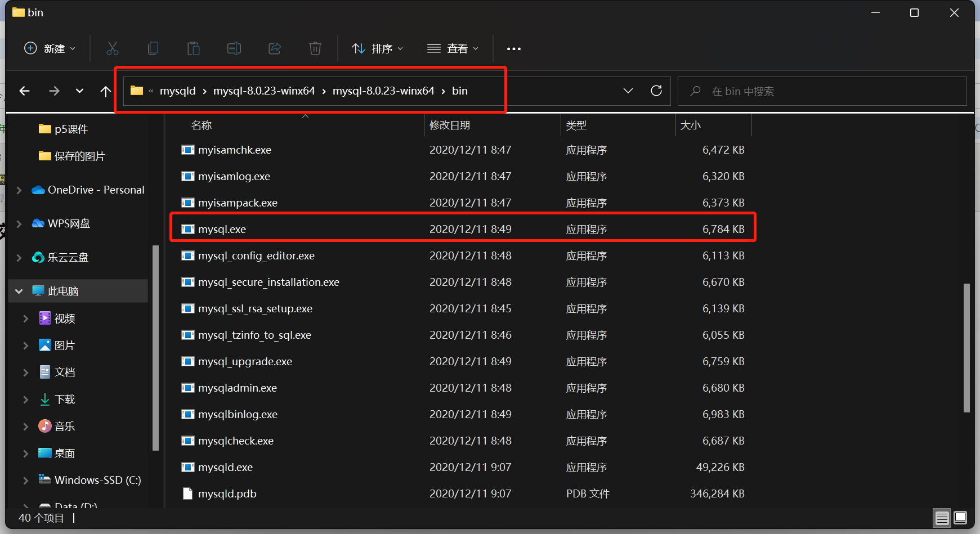Click the mysqld.exe application icon

click(188, 467)
